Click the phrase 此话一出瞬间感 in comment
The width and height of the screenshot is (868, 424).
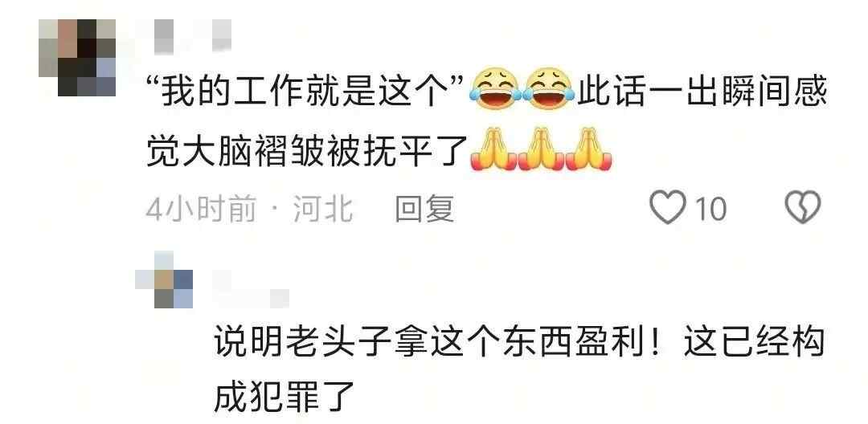(x=702, y=90)
